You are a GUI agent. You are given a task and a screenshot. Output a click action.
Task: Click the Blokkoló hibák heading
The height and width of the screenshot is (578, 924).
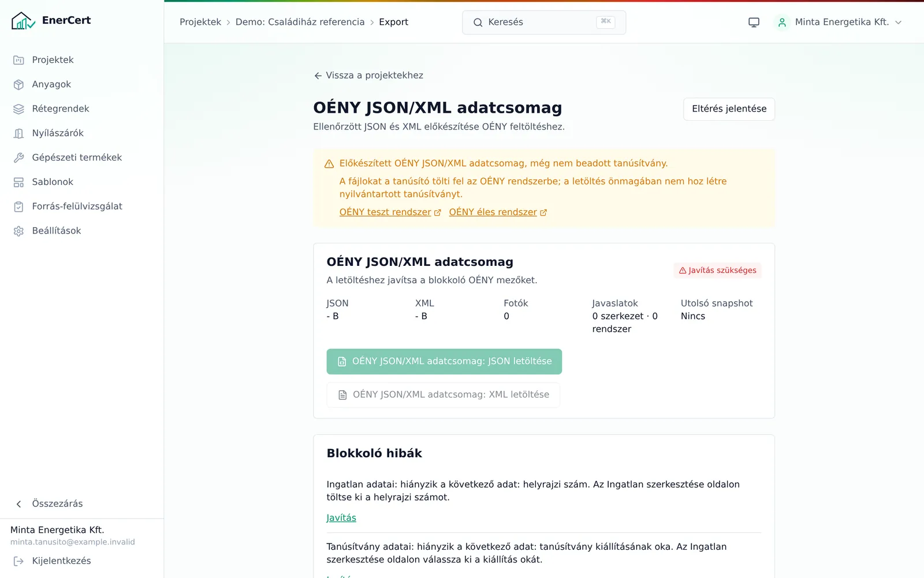point(374,453)
